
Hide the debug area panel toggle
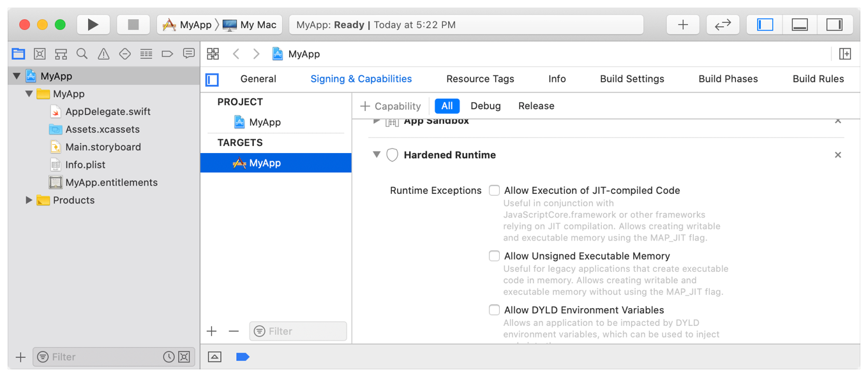(800, 25)
